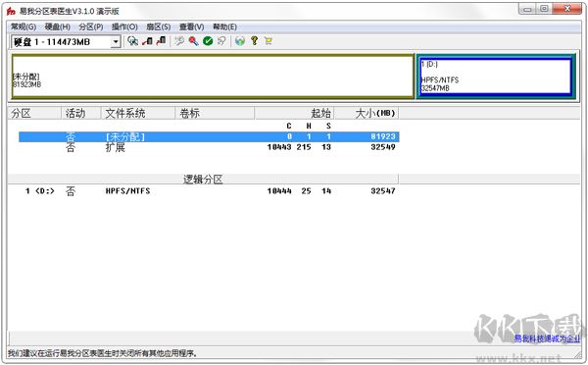Open the 分区(P) menu
The image size is (588, 365).
[91, 27]
